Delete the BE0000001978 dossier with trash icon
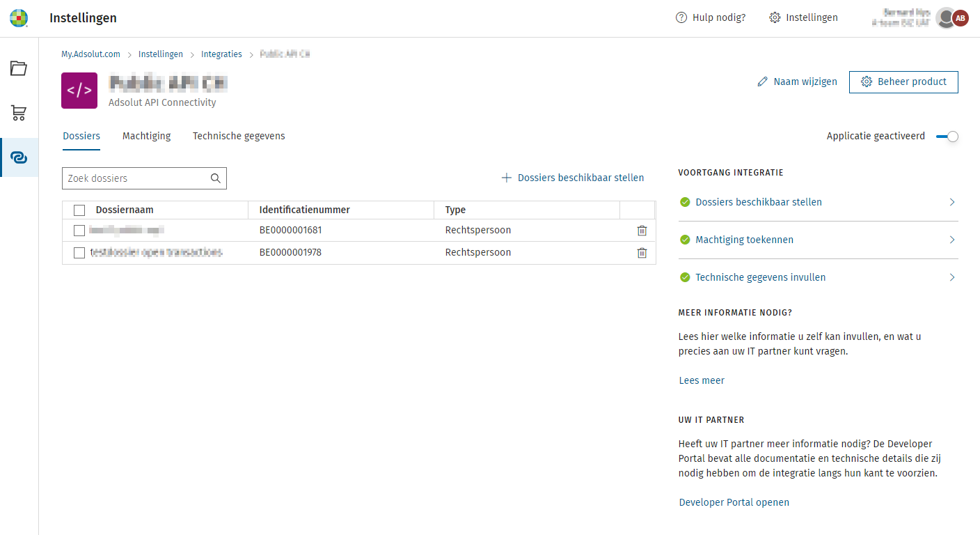980x535 pixels. tap(642, 253)
